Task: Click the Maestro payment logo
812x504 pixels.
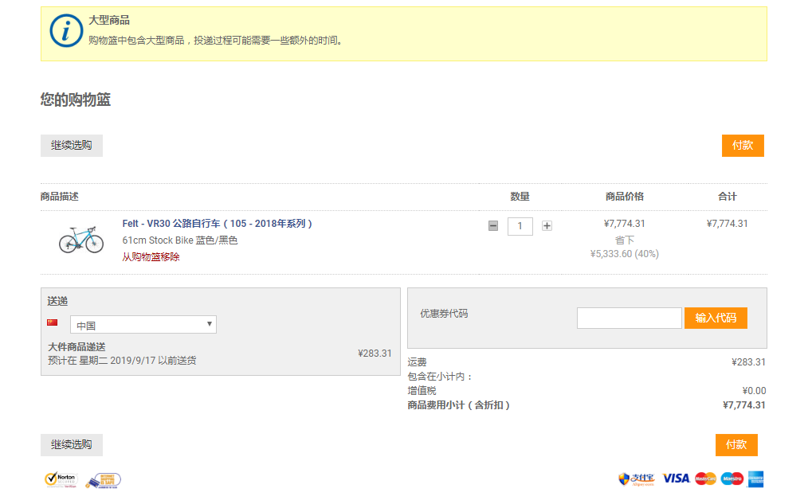Action: [x=732, y=479]
